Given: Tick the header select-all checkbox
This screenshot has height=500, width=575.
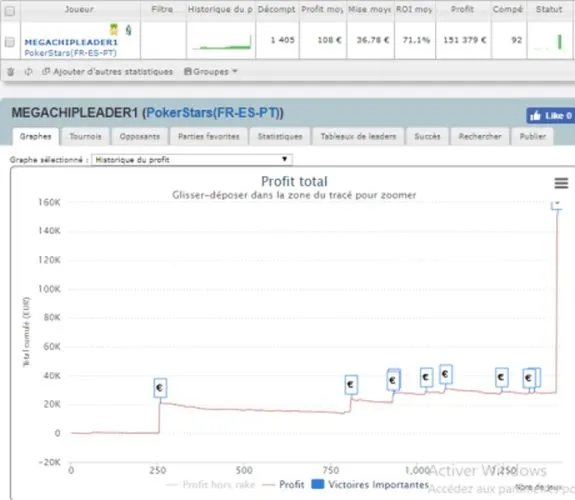Looking at the screenshot, I should pyautogui.click(x=10, y=11).
